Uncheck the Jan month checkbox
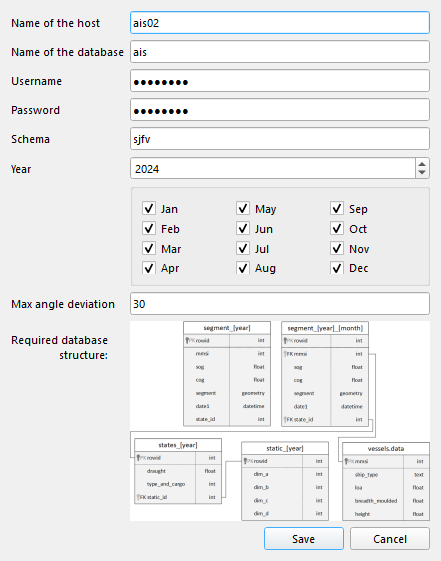This screenshot has width=441, height=561. pyautogui.click(x=149, y=208)
